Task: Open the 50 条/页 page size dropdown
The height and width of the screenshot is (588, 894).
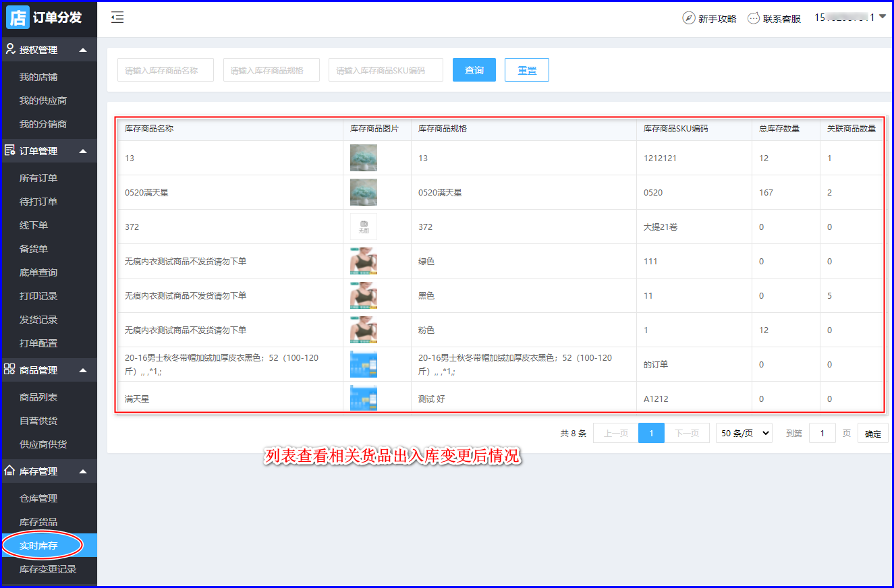Action: pos(744,434)
